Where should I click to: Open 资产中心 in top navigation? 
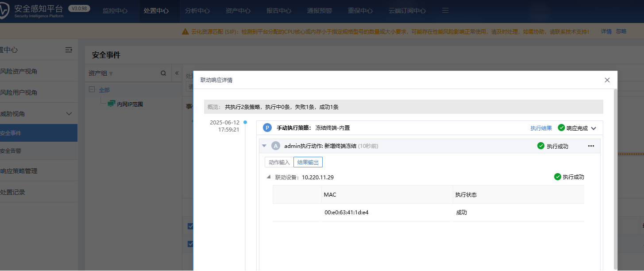tap(238, 11)
